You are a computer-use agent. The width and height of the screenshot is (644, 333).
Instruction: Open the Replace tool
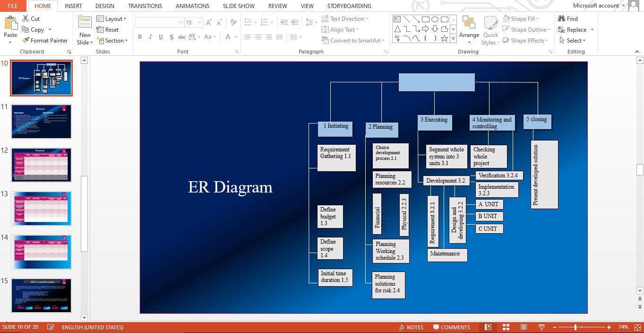[575, 29]
